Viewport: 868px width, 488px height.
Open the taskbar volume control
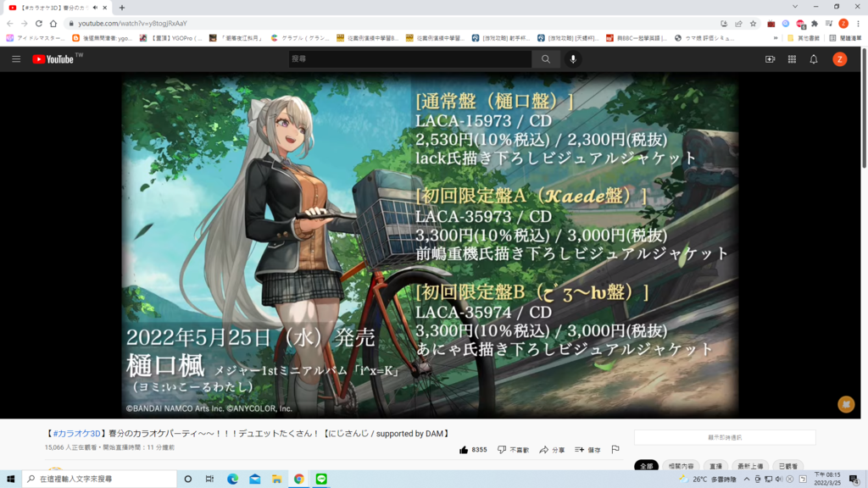pyautogui.click(x=779, y=480)
